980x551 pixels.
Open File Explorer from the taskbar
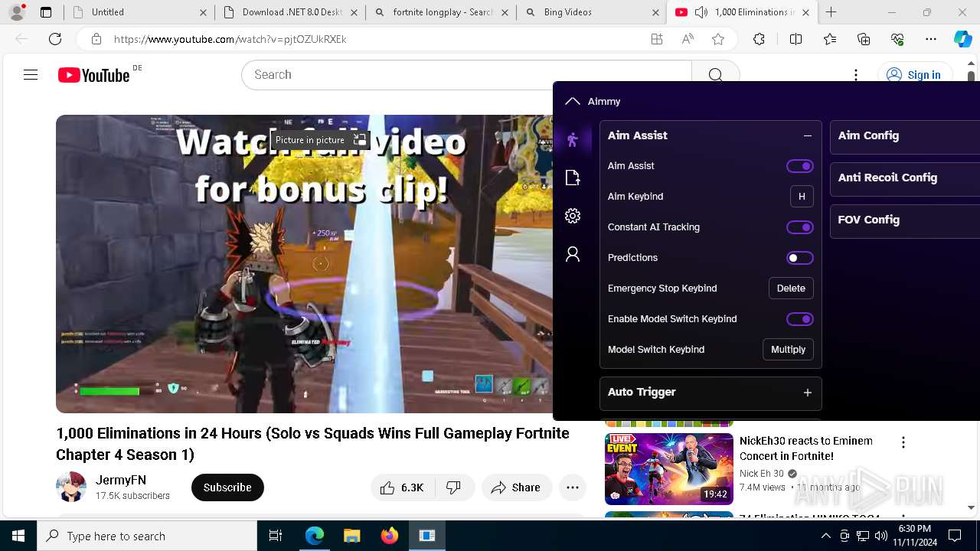coord(351,536)
